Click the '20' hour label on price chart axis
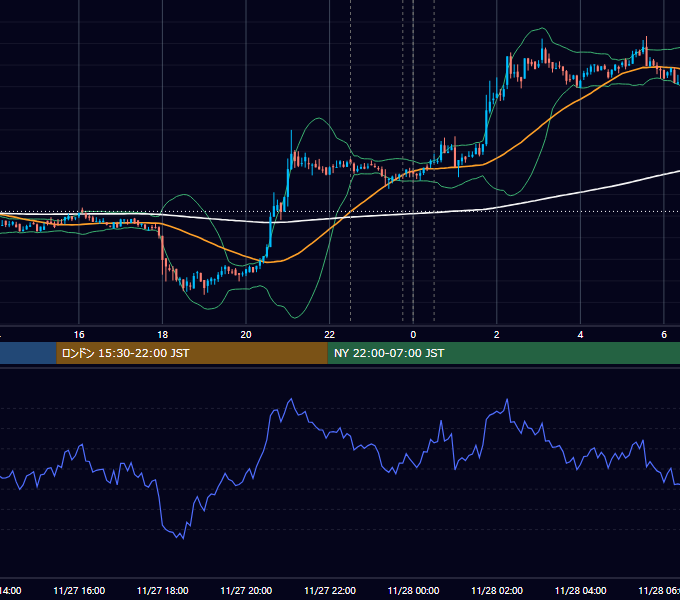This screenshot has width=680, height=600. 246,335
